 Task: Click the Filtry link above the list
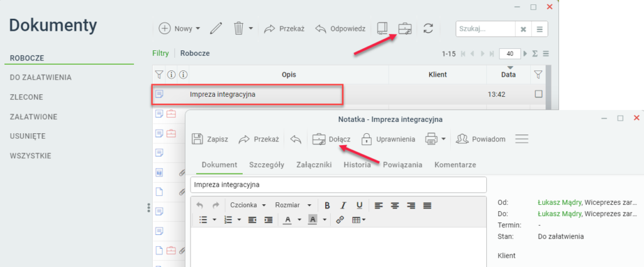160,53
